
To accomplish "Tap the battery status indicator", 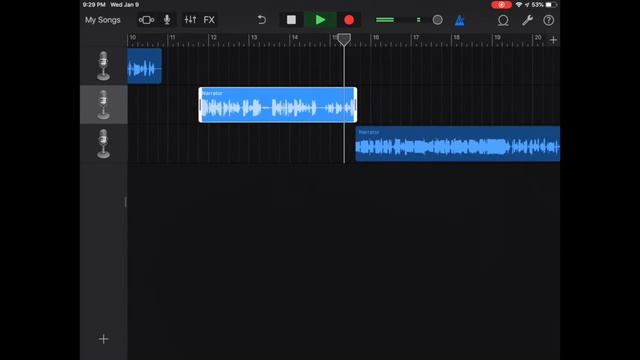I will point(551,5).
